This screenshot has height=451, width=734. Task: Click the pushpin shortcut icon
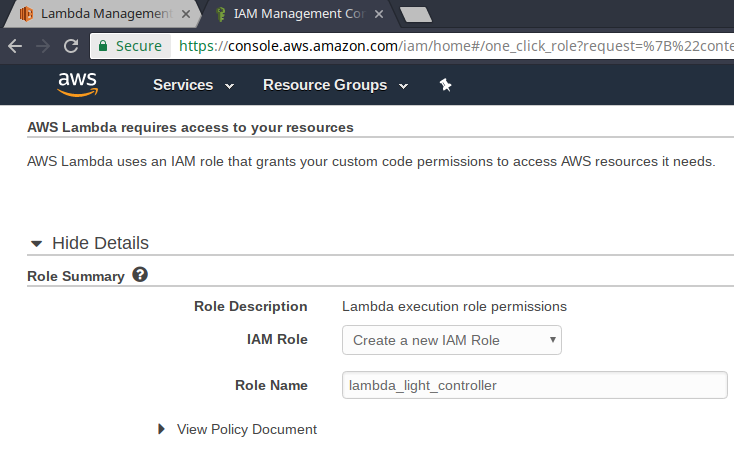445,85
